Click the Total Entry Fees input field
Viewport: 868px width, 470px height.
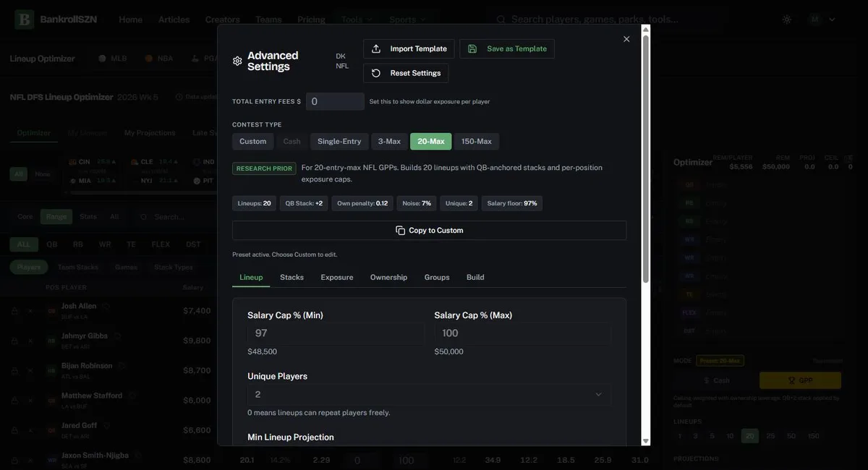pos(335,102)
